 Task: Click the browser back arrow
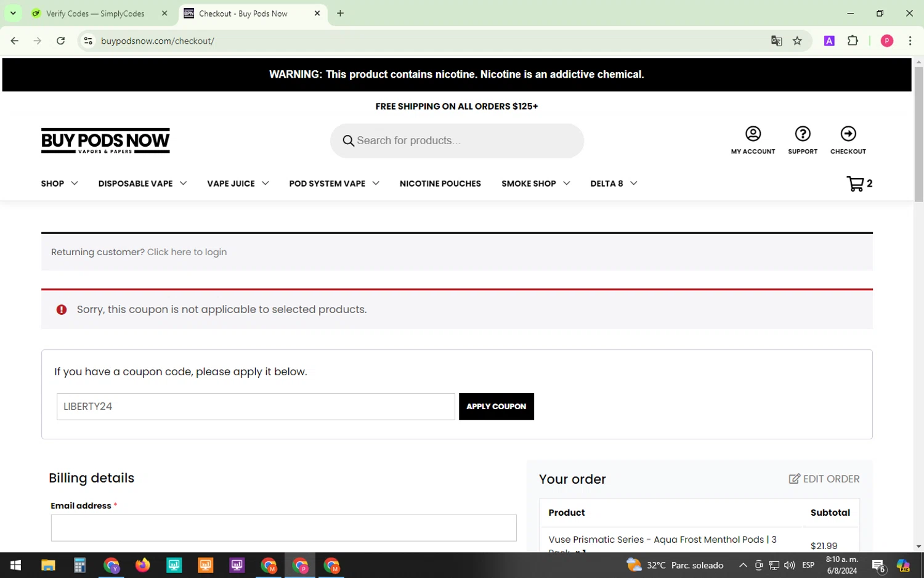pyautogui.click(x=15, y=41)
